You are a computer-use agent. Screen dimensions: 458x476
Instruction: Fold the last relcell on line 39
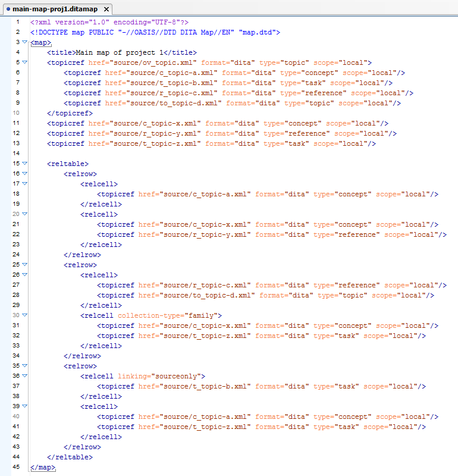pos(24,406)
